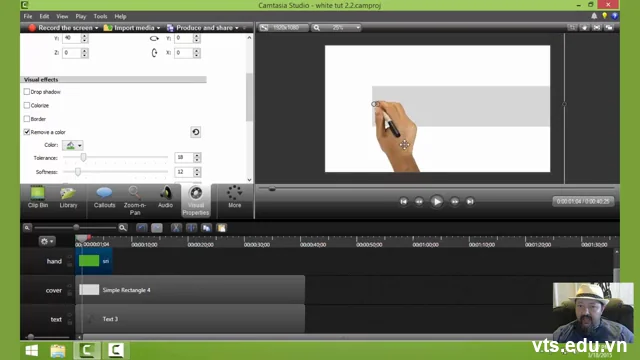Open the Help menu
This screenshot has width=640, height=360.
[x=120, y=16]
